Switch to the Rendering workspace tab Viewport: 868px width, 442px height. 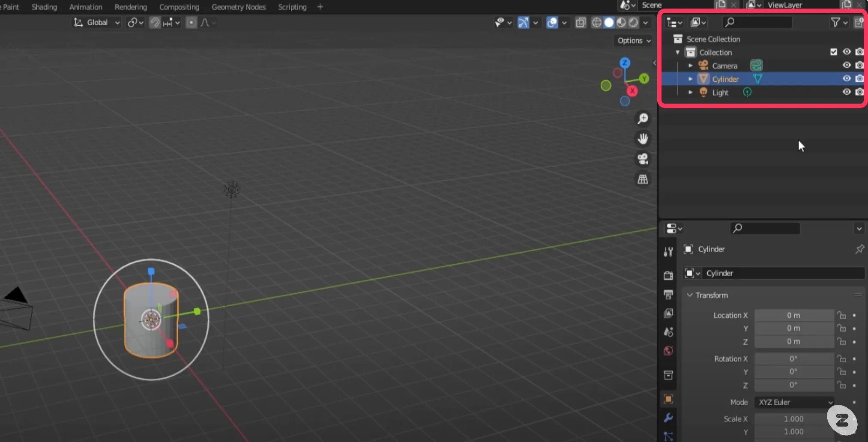tap(131, 7)
